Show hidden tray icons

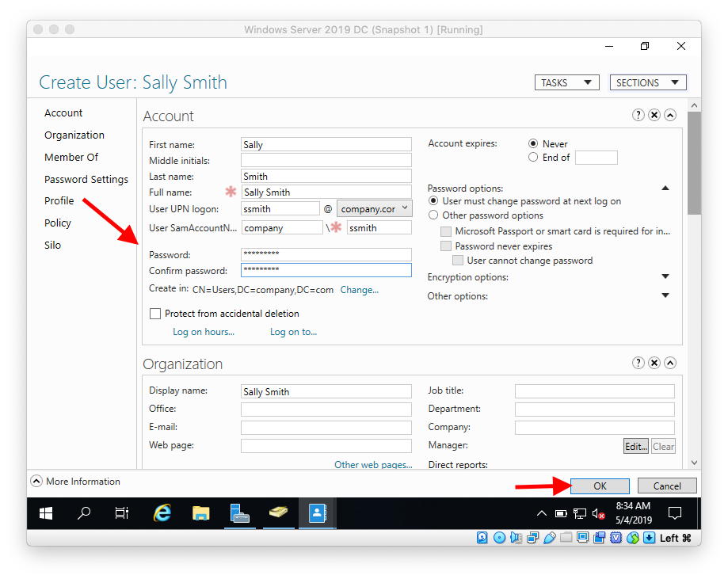(x=541, y=513)
